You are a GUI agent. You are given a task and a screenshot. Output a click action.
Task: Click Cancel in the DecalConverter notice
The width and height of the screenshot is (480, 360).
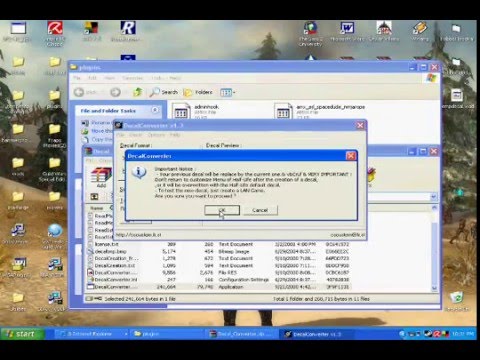coord(260,210)
